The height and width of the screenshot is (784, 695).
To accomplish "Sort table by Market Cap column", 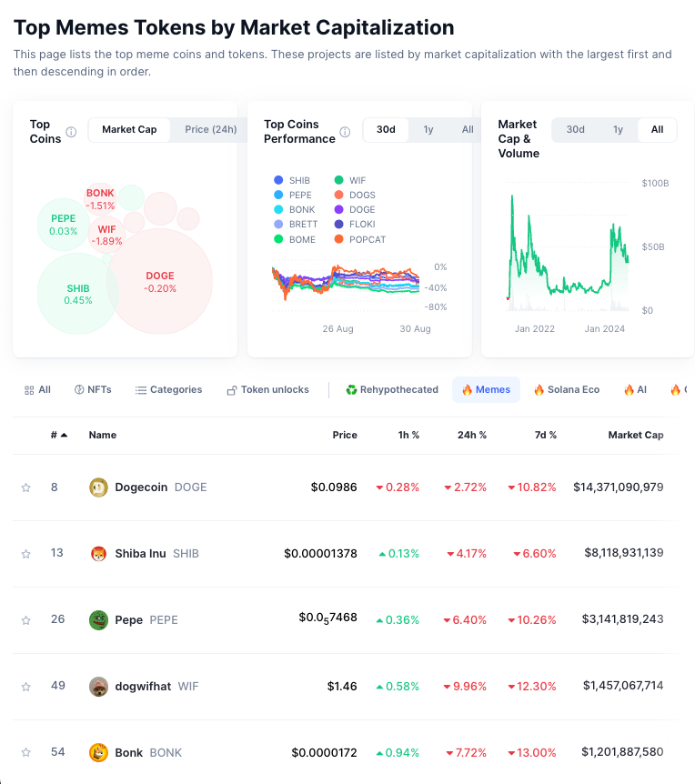I will pos(636,436).
